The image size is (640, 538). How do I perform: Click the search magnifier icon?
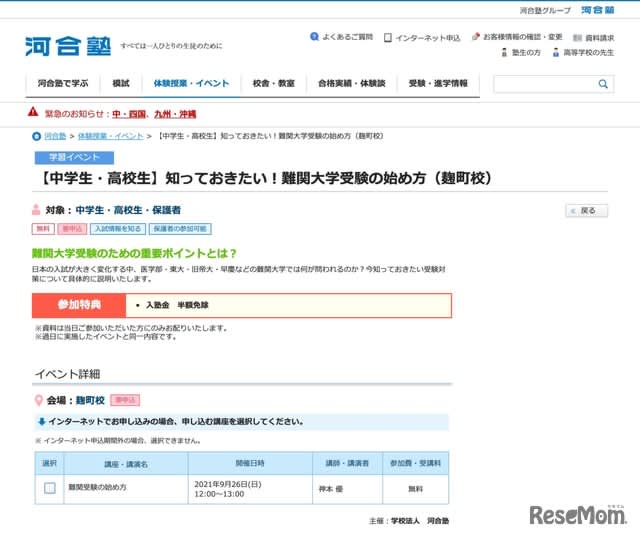pyautogui.click(x=603, y=84)
